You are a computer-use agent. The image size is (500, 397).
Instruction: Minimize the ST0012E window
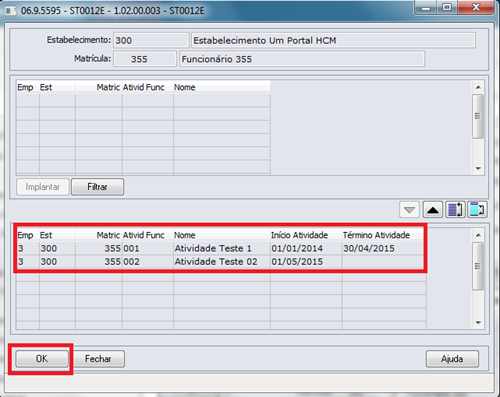click(x=426, y=8)
